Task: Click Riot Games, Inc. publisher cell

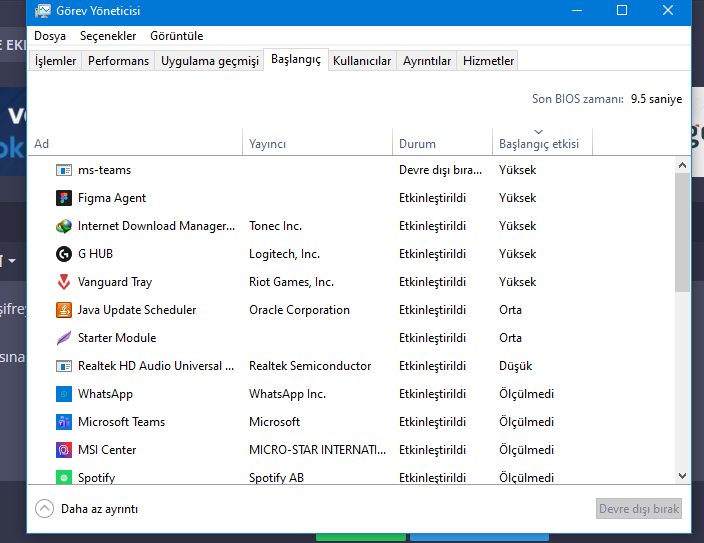Action: click(291, 282)
